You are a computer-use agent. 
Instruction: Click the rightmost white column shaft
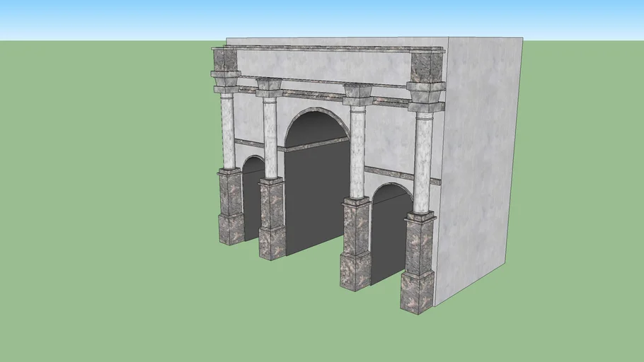click(x=422, y=163)
